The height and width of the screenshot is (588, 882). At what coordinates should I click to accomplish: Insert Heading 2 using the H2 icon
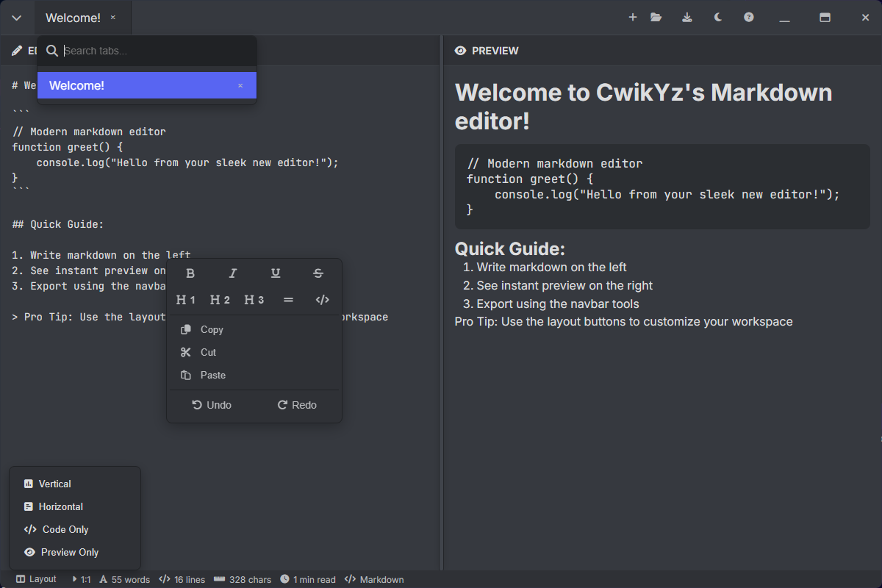tap(220, 300)
